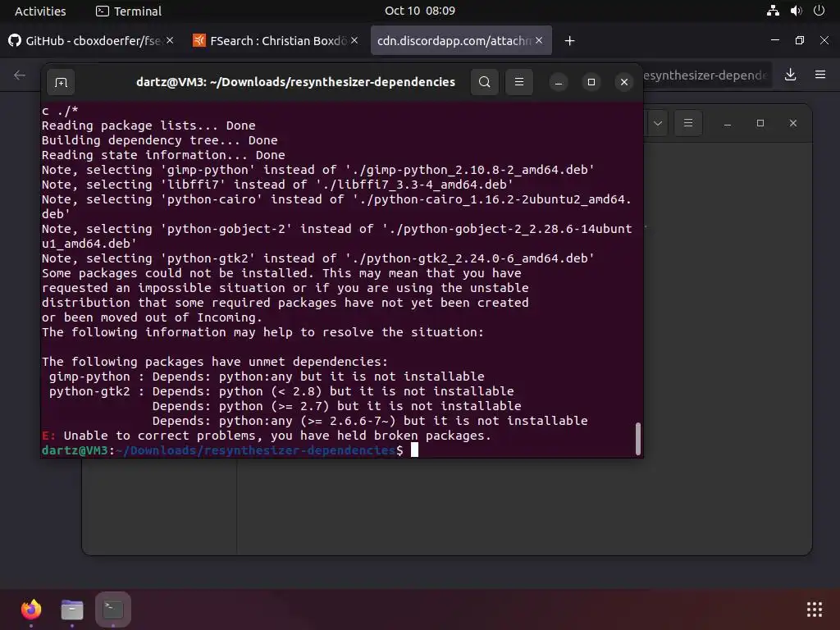Open Activities overview

click(40, 11)
